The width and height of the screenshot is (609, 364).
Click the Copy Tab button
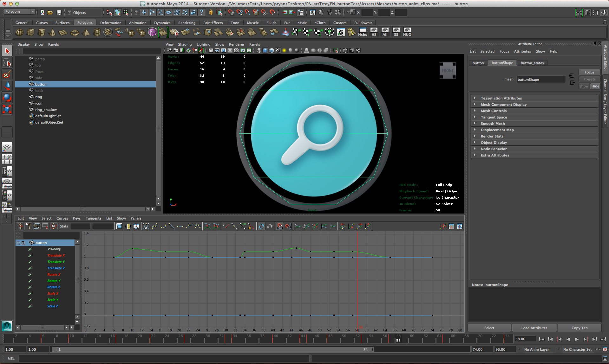(x=580, y=328)
